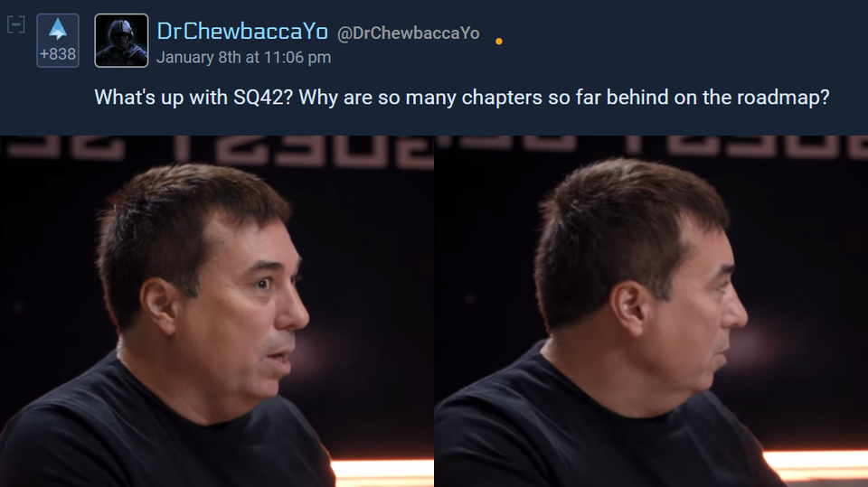The height and width of the screenshot is (487, 868).
Task: Open left photo of man speaking
Action: coord(217,311)
